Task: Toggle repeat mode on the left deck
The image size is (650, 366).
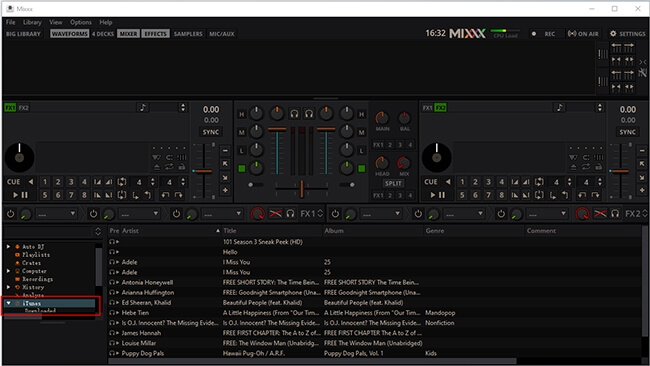Action: (x=169, y=167)
